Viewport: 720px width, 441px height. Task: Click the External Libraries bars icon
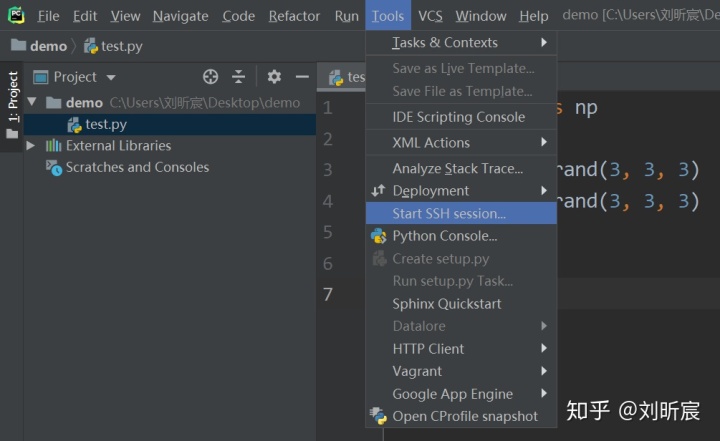coord(53,146)
